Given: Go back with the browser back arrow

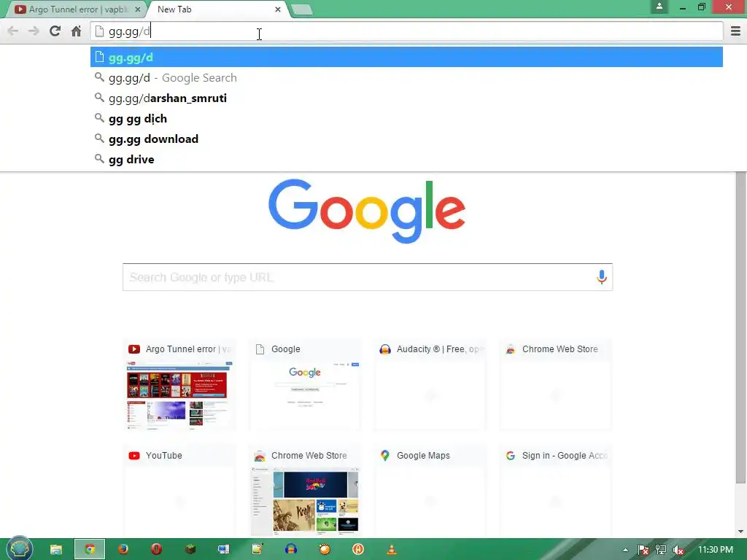Looking at the screenshot, I should coord(13,31).
